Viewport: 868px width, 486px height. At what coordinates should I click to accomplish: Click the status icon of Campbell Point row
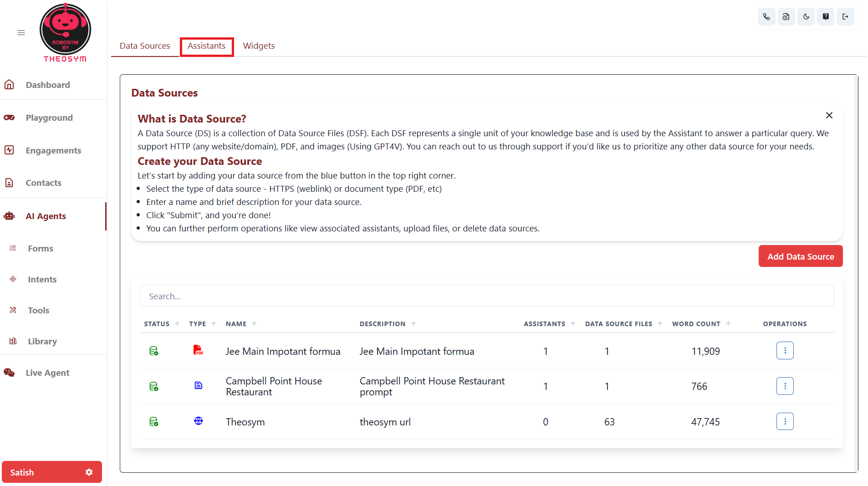pos(154,387)
